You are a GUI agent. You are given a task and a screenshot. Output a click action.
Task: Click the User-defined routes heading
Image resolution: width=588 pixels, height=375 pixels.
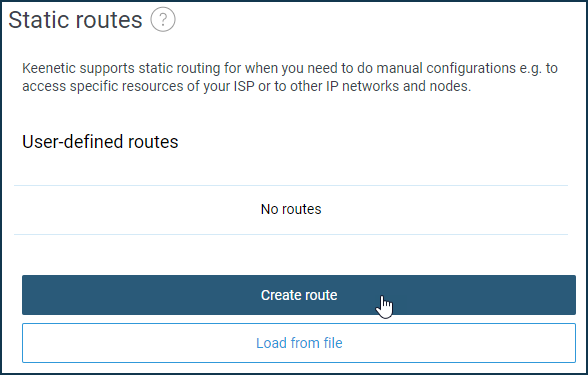100,142
